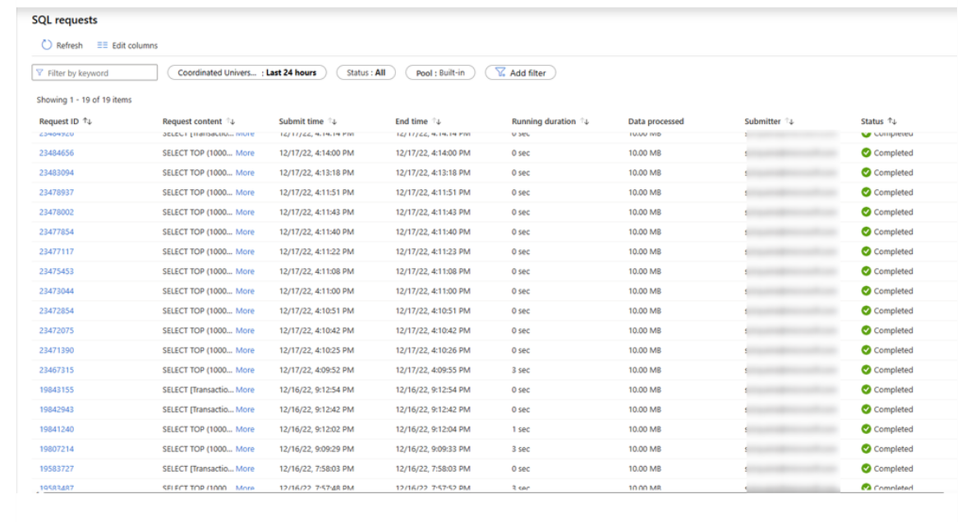Sort by Submitter column arrows
Screen dimensions: 980x522
tap(790, 122)
